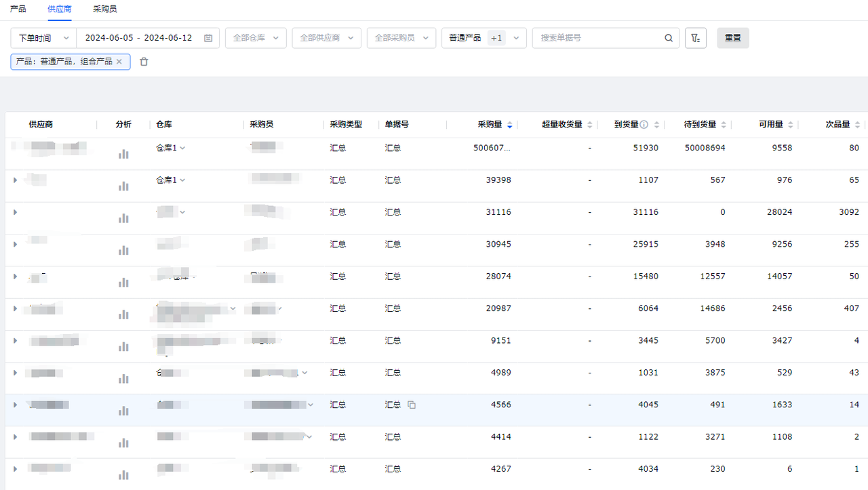Click the 供应商 column header
This screenshot has width=868, height=490.
(41, 125)
